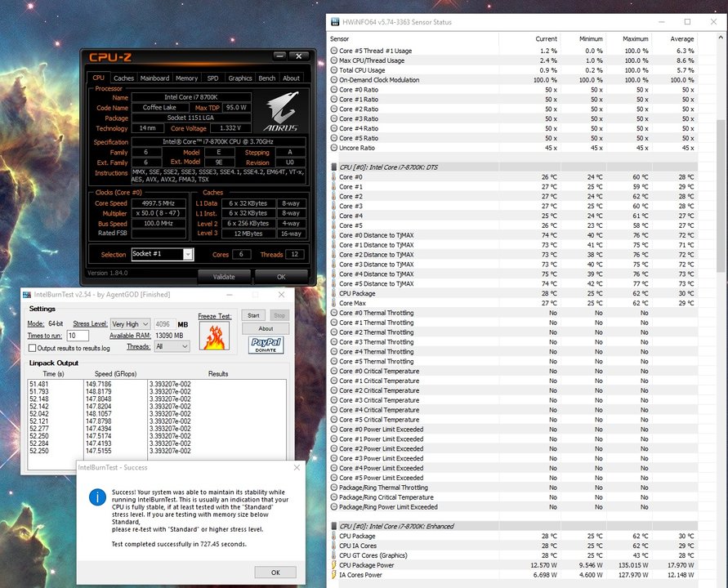Click the clock icon beside Total CPU Usage
728x588 pixels.
pos(334,70)
